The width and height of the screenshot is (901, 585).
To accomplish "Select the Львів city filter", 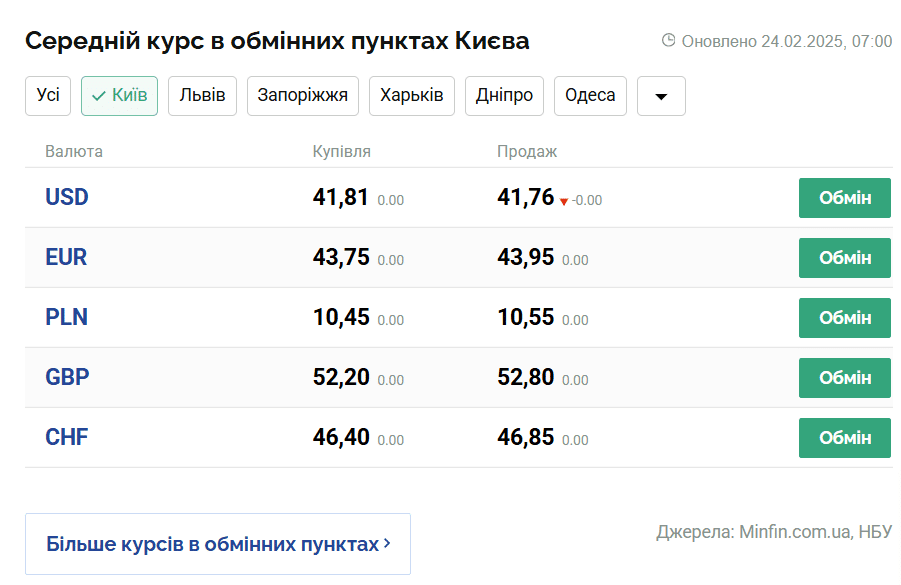I will click(x=202, y=96).
